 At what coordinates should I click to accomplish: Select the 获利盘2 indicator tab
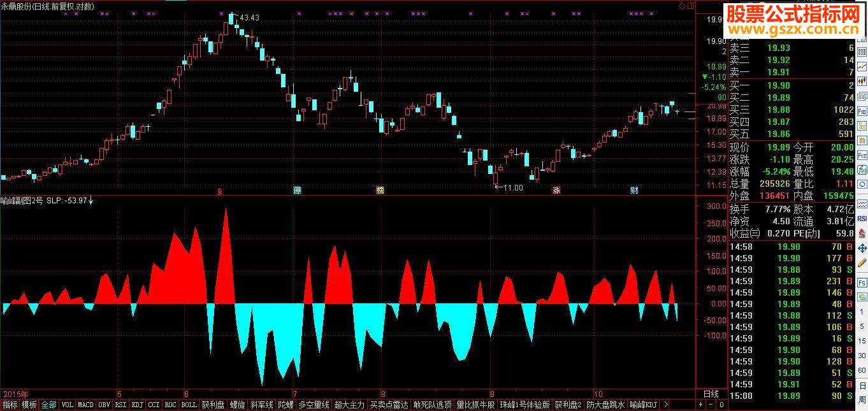tap(568, 405)
